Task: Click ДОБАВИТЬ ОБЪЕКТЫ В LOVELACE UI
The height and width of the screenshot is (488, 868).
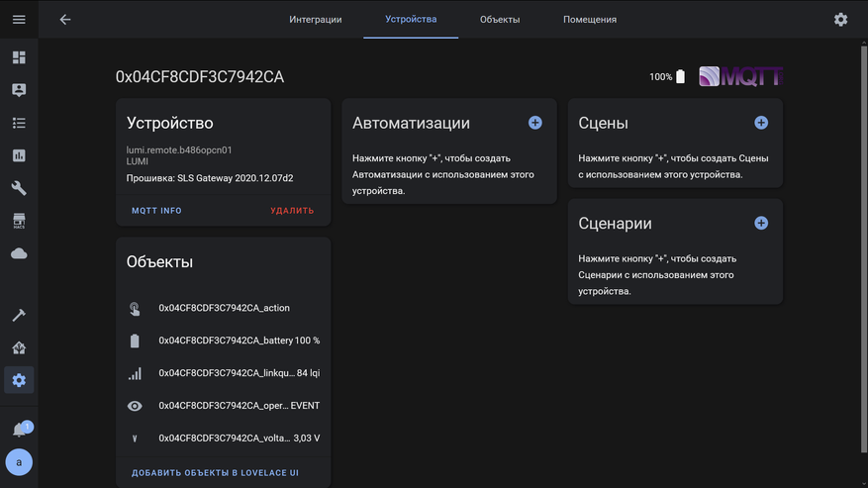Action: point(215,472)
